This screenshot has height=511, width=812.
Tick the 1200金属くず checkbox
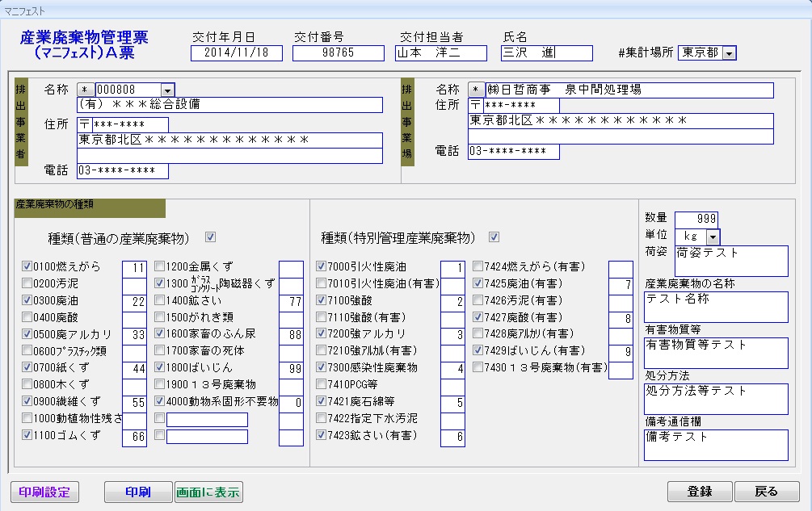159,266
